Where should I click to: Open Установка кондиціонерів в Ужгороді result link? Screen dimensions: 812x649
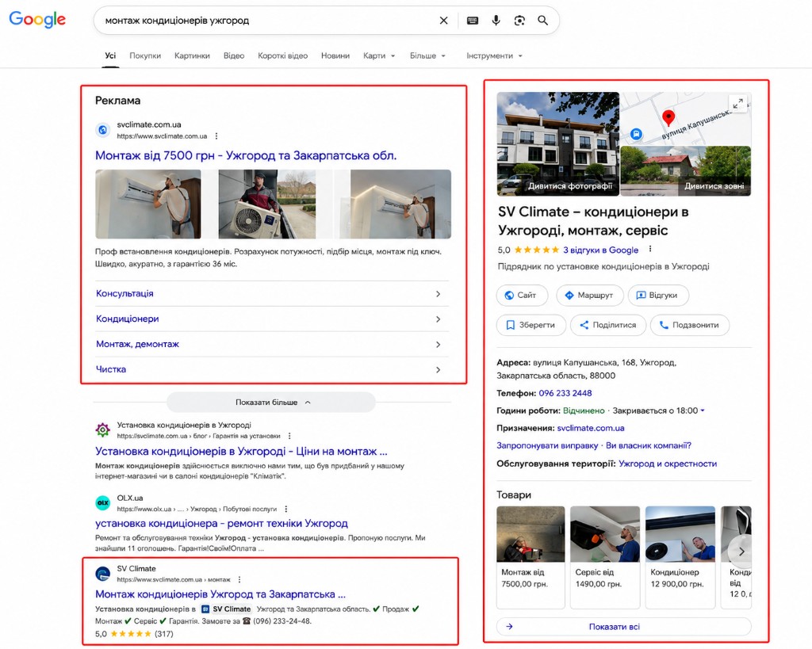[x=241, y=452]
